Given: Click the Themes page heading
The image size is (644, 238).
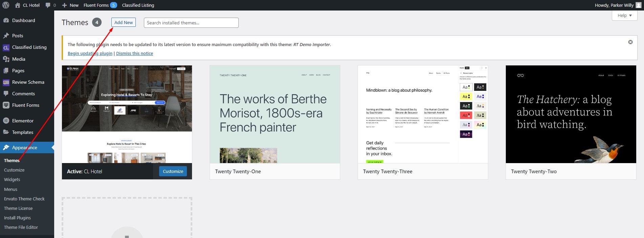Looking at the screenshot, I should pos(75,22).
